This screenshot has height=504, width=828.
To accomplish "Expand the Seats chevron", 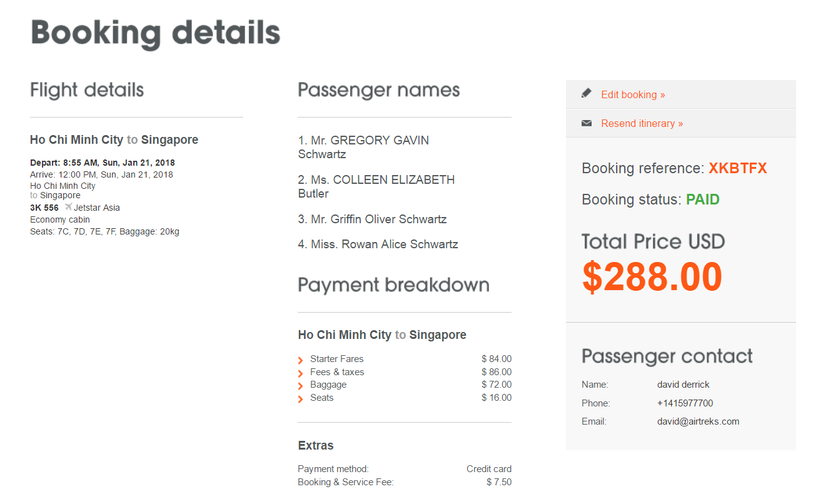I will click(301, 398).
